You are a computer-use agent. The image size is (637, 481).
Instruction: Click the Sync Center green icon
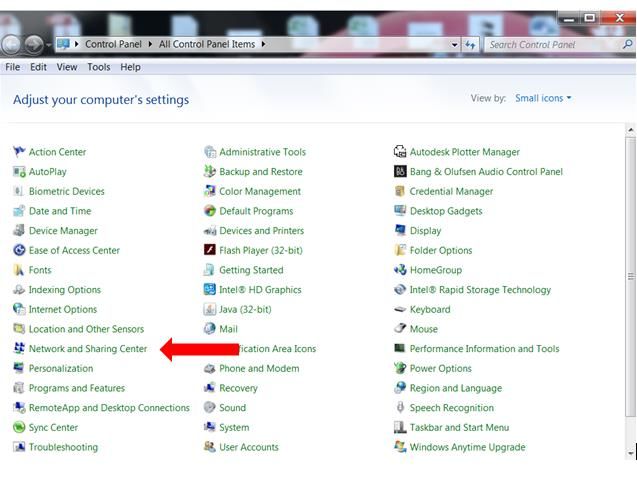coord(19,427)
